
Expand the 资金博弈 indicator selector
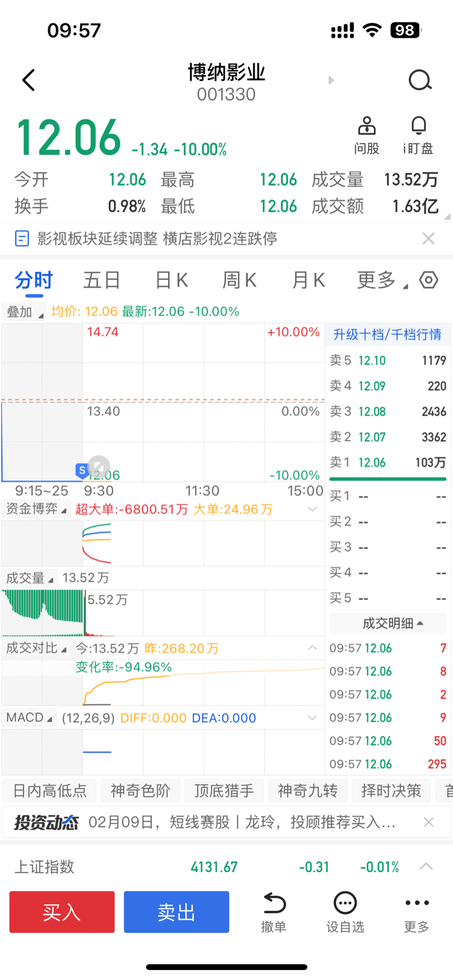coord(37,509)
